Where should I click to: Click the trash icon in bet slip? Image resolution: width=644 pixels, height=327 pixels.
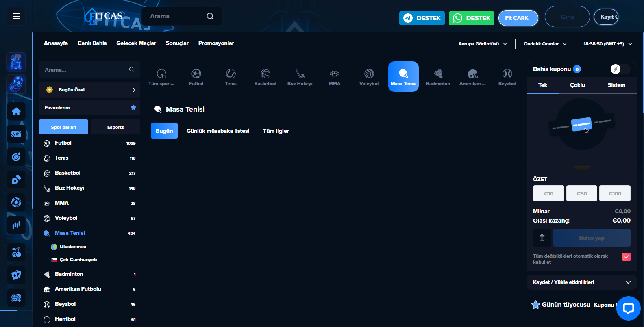tap(542, 238)
